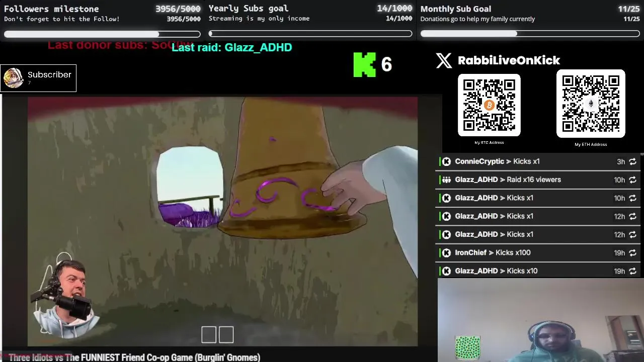Click the Monthly Sub Goal progress bar
This screenshot has height=362, width=644.
[530, 34]
